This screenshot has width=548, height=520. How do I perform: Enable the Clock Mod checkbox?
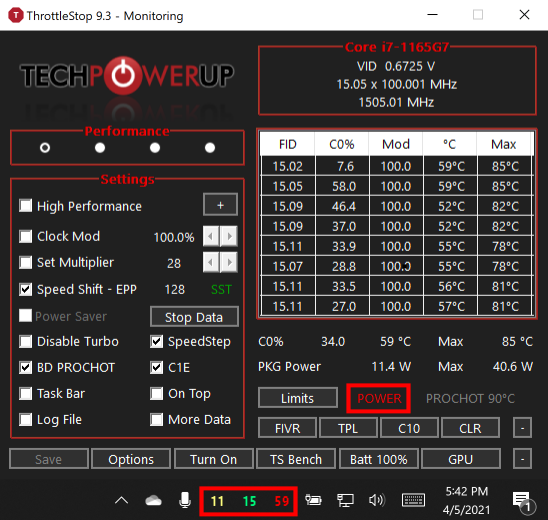tap(26, 236)
